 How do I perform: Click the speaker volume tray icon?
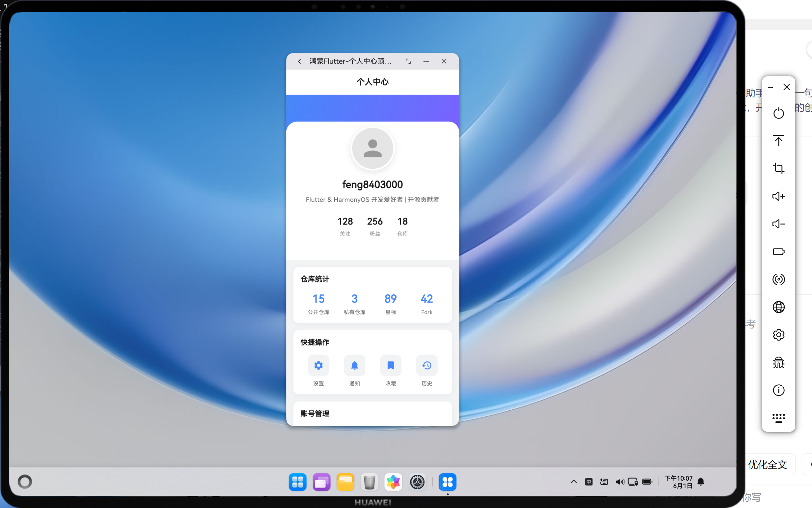point(620,482)
